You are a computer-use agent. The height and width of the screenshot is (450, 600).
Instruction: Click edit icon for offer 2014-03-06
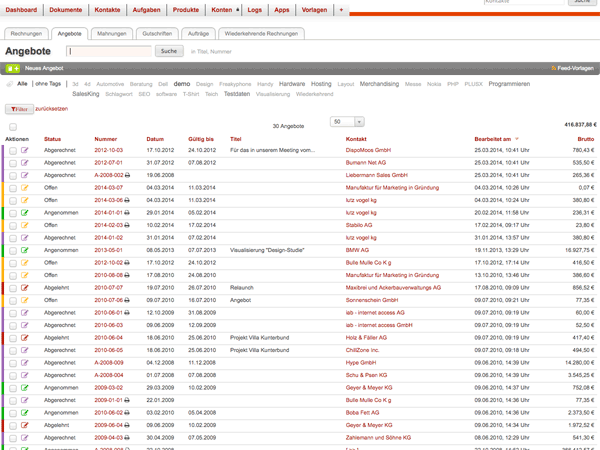tap(24, 200)
